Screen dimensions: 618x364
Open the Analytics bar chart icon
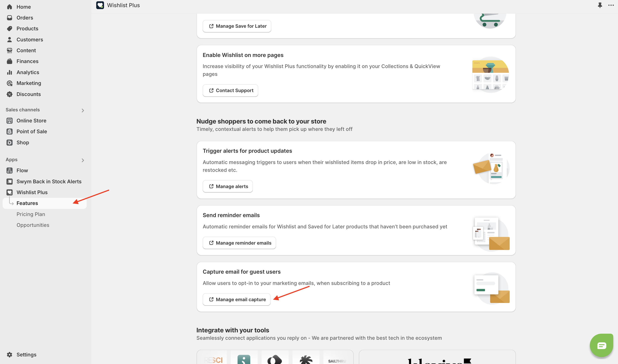(x=10, y=72)
